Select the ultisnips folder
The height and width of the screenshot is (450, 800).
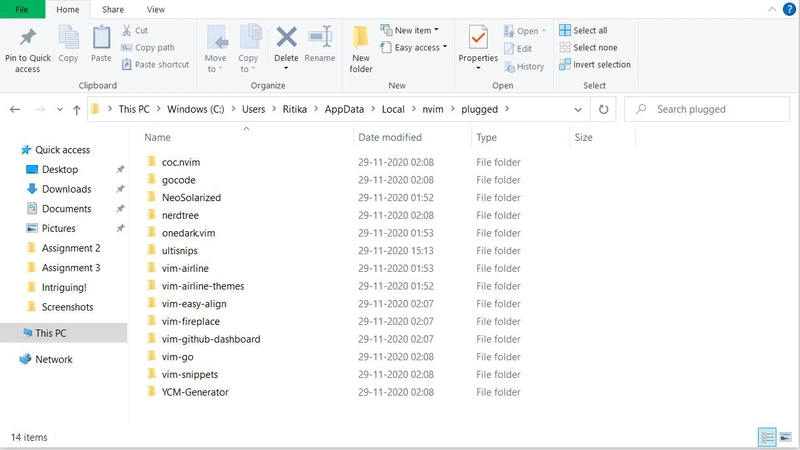click(x=180, y=251)
